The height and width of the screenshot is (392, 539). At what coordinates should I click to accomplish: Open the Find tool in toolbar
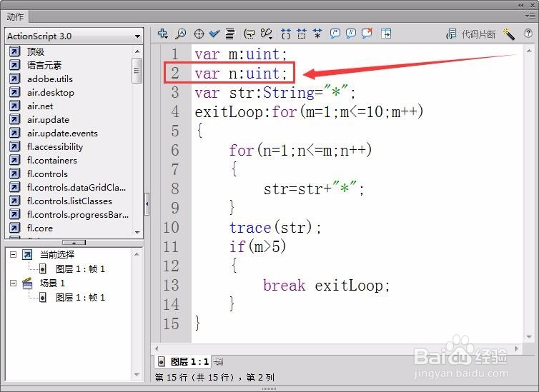pyautogui.click(x=181, y=34)
